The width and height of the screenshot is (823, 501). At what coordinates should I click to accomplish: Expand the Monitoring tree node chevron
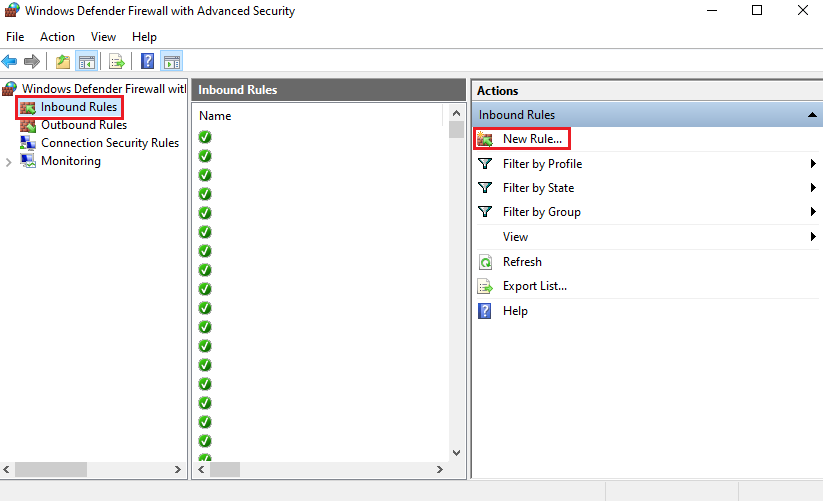(x=8, y=163)
